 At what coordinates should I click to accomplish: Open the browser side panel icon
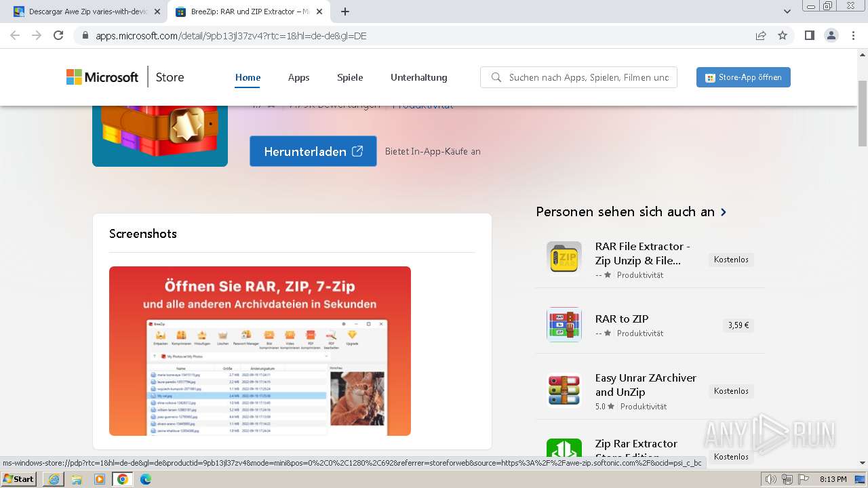tap(810, 35)
